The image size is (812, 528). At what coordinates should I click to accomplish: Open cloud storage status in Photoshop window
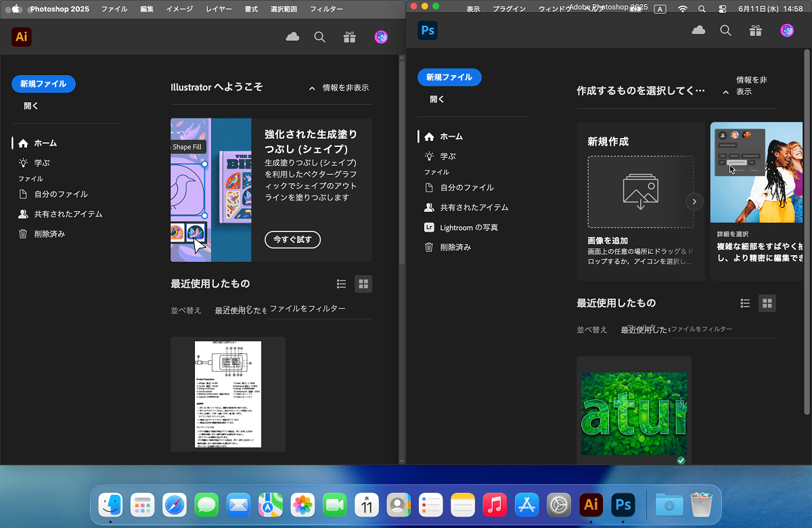(x=698, y=30)
